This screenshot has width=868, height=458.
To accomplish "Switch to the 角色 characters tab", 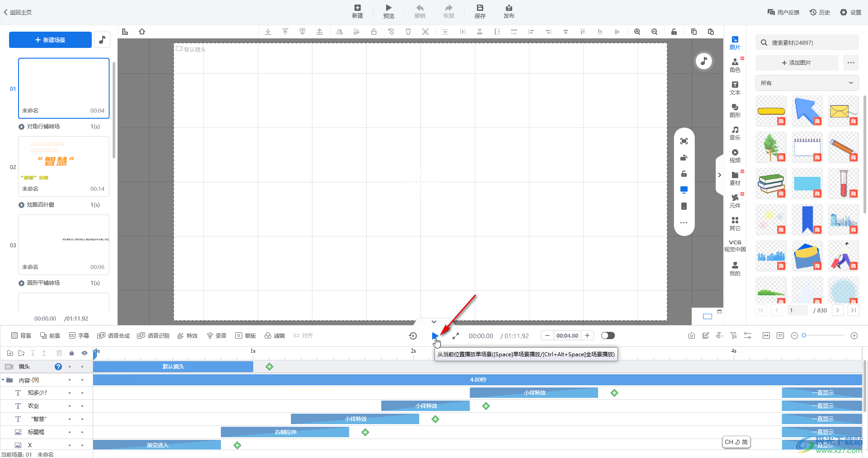I will [735, 66].
